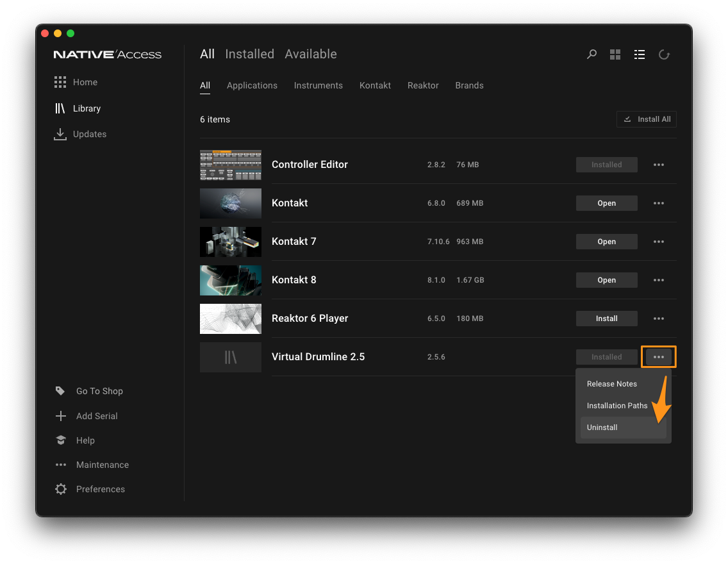Select Release Notes from the menu
728x564 pixels.
coord(611,384)
